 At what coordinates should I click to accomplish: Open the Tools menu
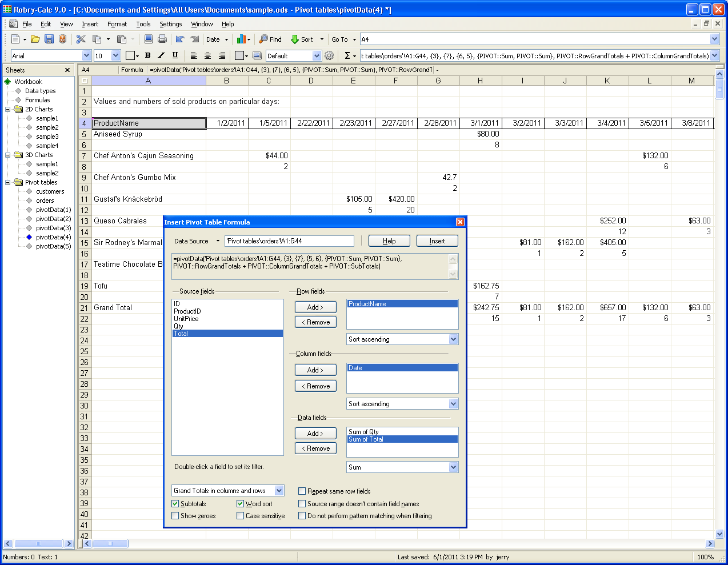point(143,24)
